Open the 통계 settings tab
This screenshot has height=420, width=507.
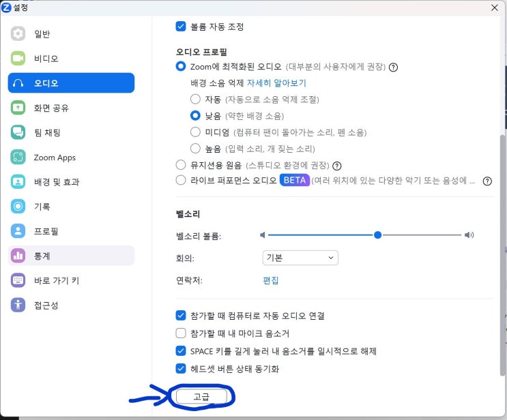pos(71,256)
